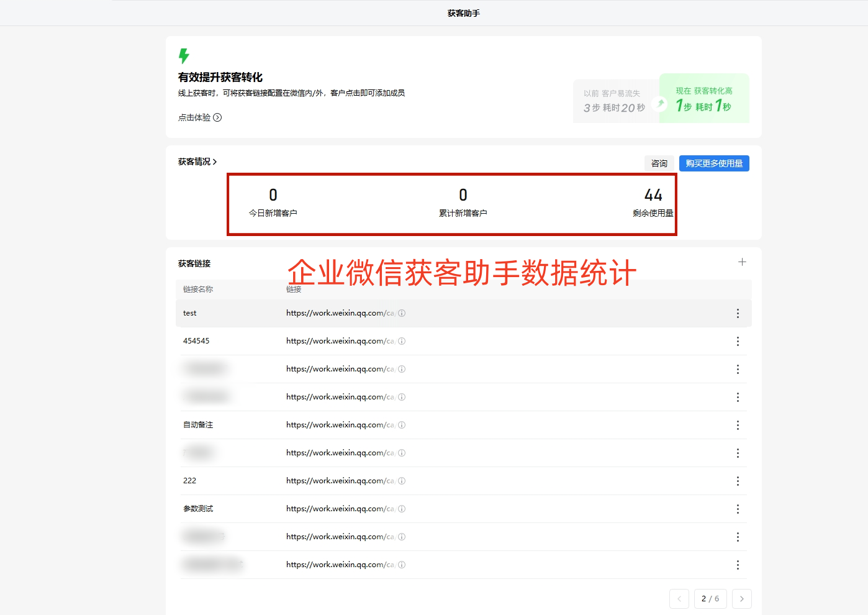
Task: Click the info icon beside the 454545 link URL
Action: pyautogui.click(x=402, y=341)
